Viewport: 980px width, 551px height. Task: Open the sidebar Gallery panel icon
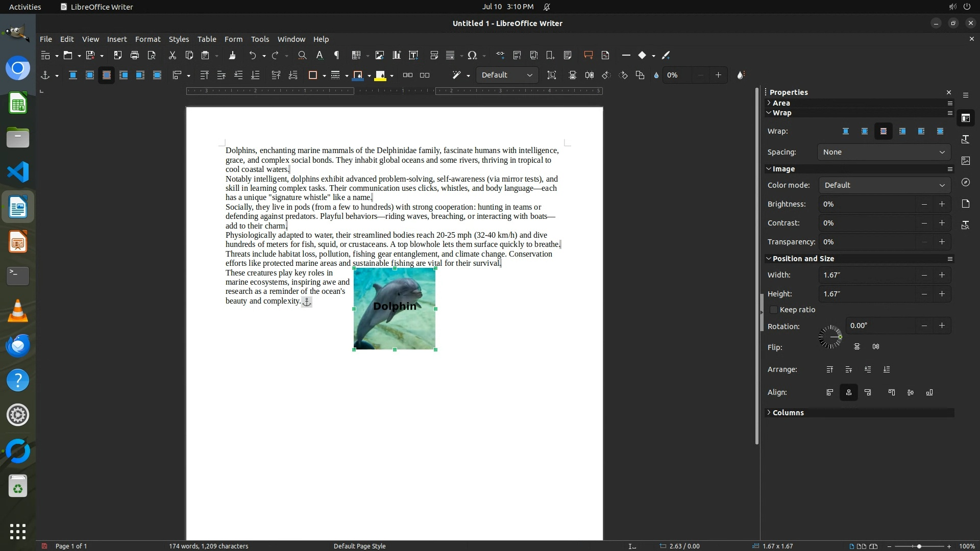[965, 161]
